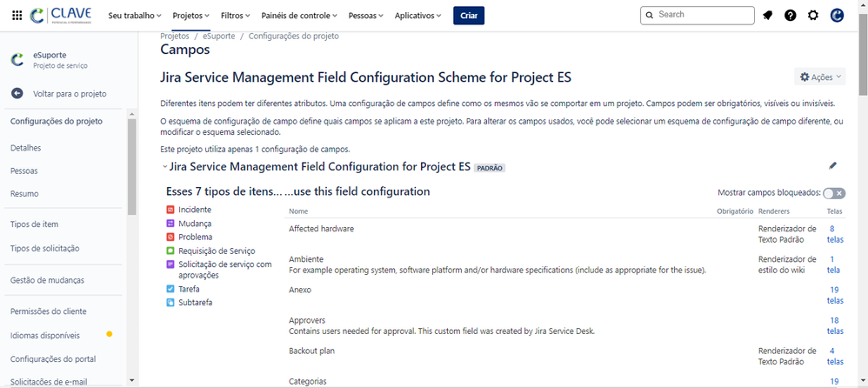The image size is (868, 388).
Task: Open the settings gear icon
Action: (812, 16)
